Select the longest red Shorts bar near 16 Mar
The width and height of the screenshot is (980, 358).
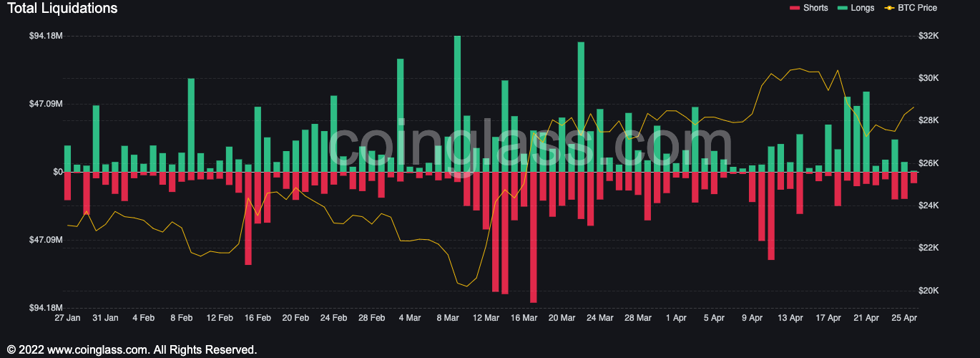coord(533,236)
